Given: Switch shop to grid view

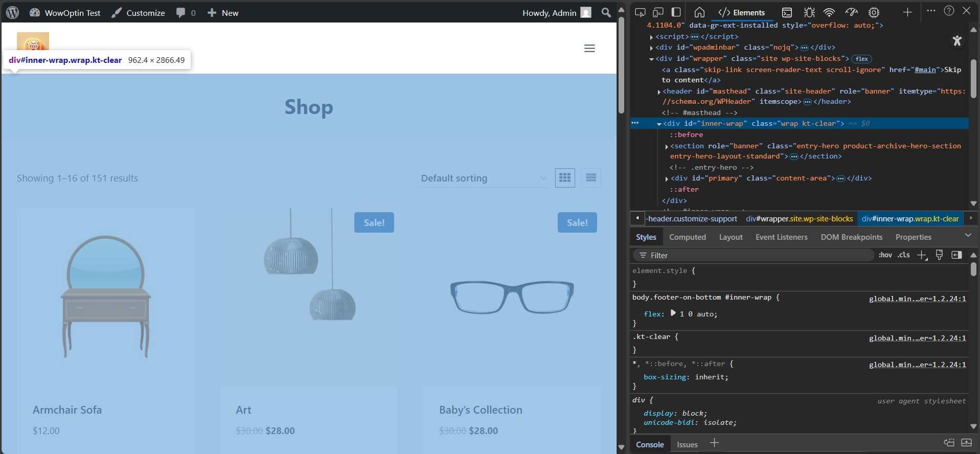Looking at the screenshot, I should 565,177.
